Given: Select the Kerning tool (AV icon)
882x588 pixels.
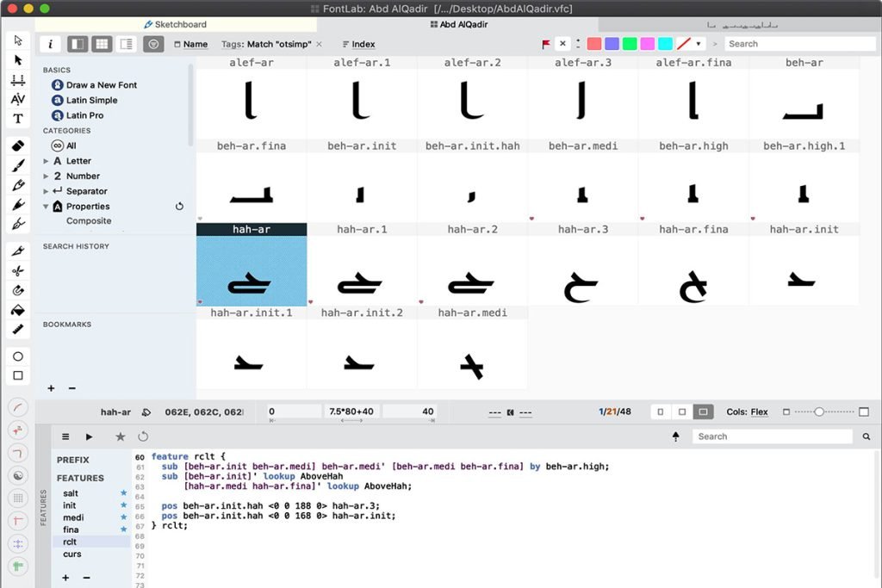Looking at the screenshot, I should click(x=18, y=100).
